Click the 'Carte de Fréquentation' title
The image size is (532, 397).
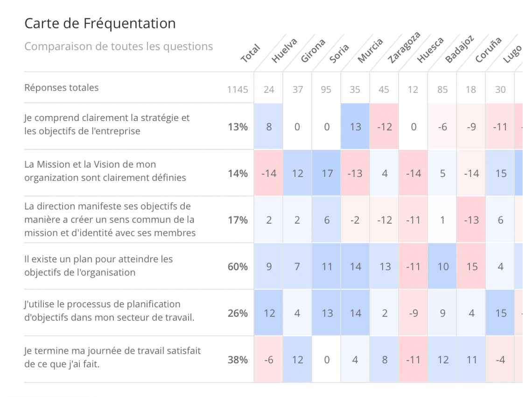pos(100,23)
